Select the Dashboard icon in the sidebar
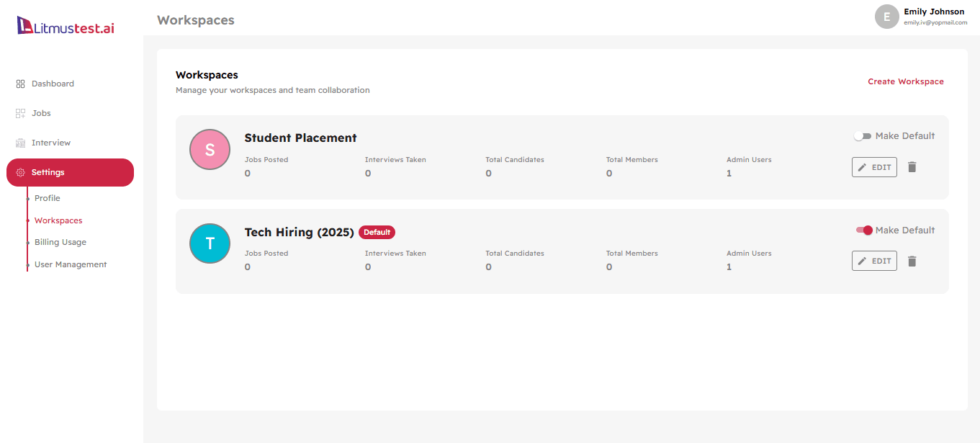This screenshot has width=980, height=443. coord(21,83)
